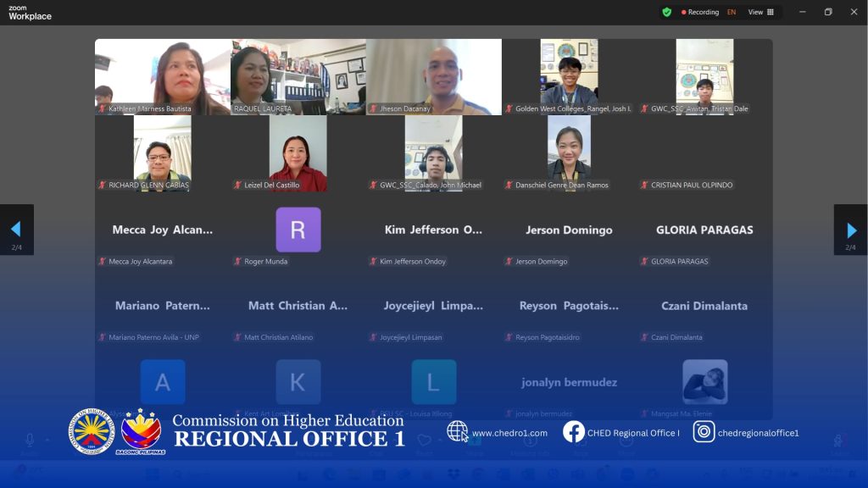868x488 pixels.
Task: Click muted mic icon beside RICHARD GLENN CABIAS
Action: pos(102,186)
